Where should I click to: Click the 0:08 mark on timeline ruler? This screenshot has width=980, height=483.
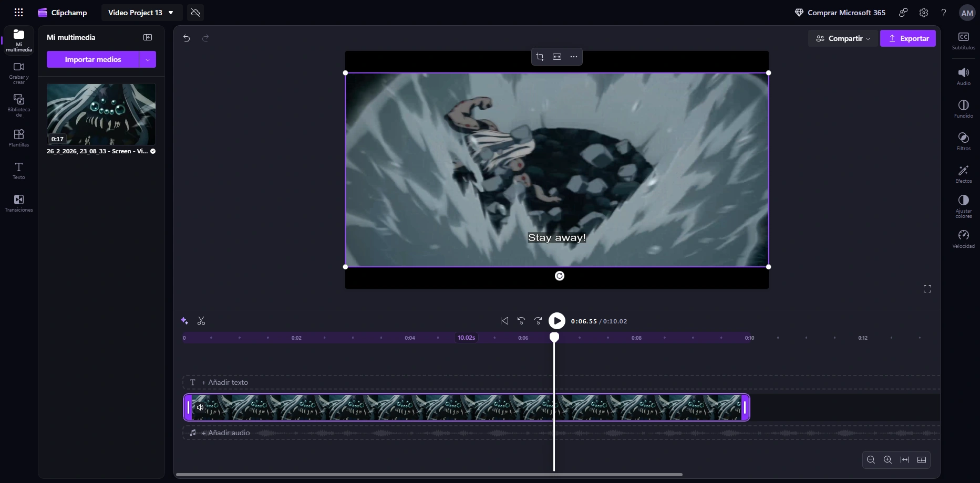coord(636,338)
